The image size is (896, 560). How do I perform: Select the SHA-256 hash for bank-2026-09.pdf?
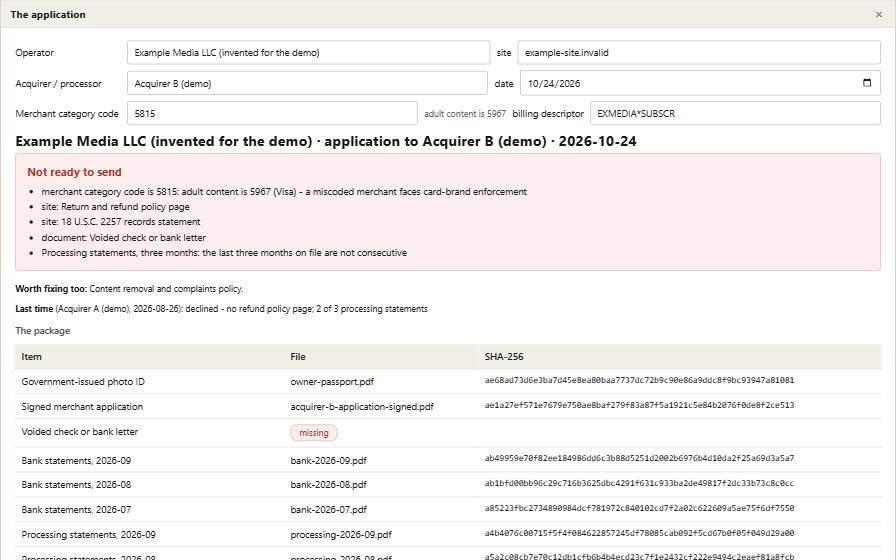coord(639,458)
